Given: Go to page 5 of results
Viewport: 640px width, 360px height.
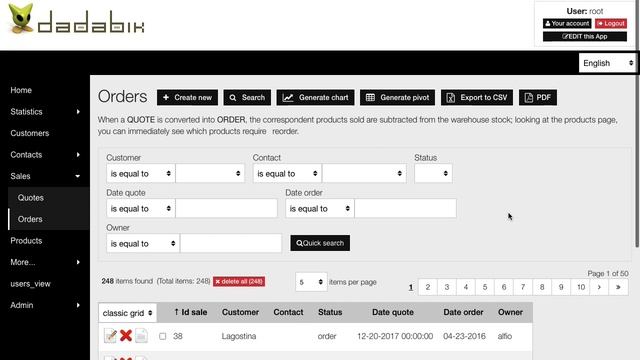Looking at the screenshot, I should tap(485, 287).
